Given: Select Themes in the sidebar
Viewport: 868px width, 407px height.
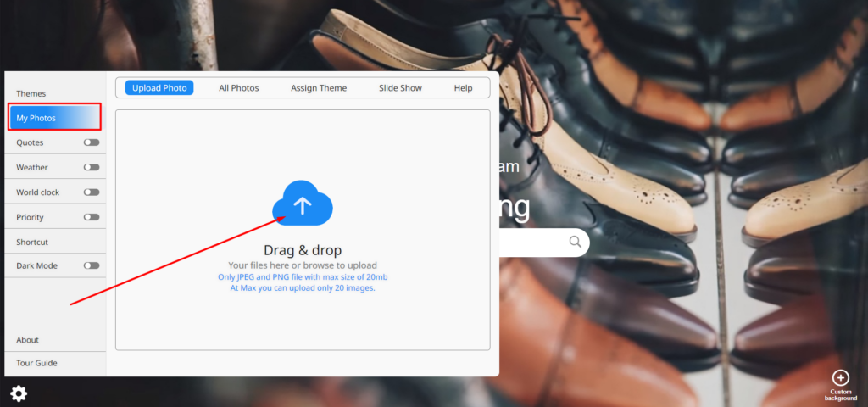Looking at the screenshot, I should [31, 93].
